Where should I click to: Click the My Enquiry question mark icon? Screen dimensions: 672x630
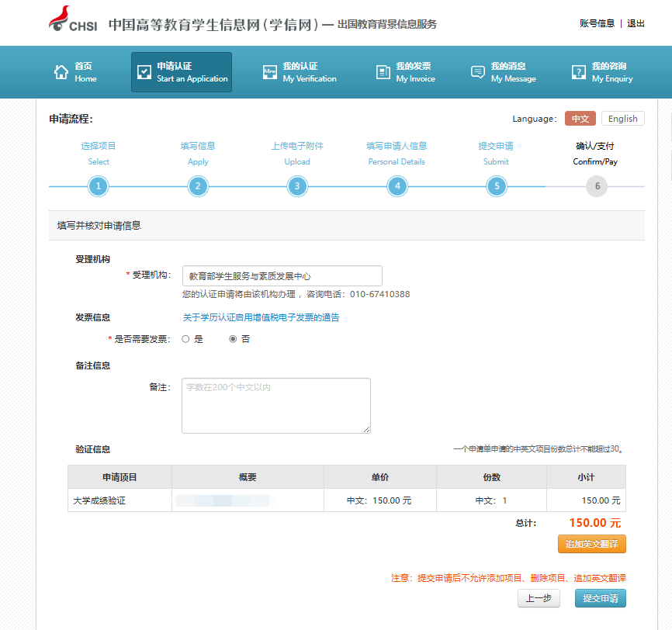(578, 72)
